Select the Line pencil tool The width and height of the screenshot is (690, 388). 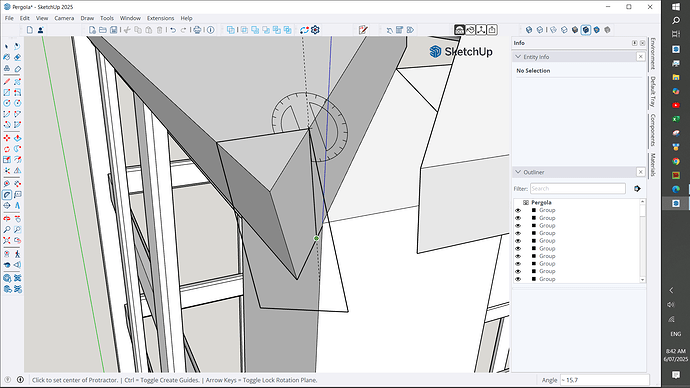[x=7, y=82]
